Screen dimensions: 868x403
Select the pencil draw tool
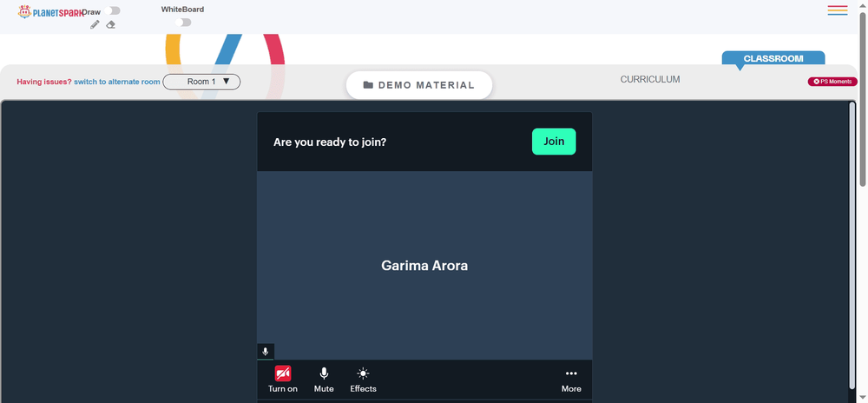tap(95, 24)
